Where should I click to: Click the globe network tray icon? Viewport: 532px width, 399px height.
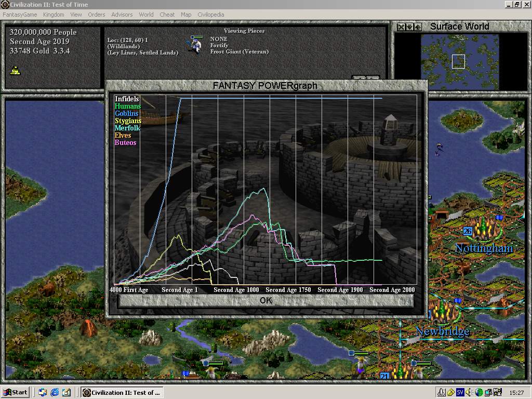[478, 393]
